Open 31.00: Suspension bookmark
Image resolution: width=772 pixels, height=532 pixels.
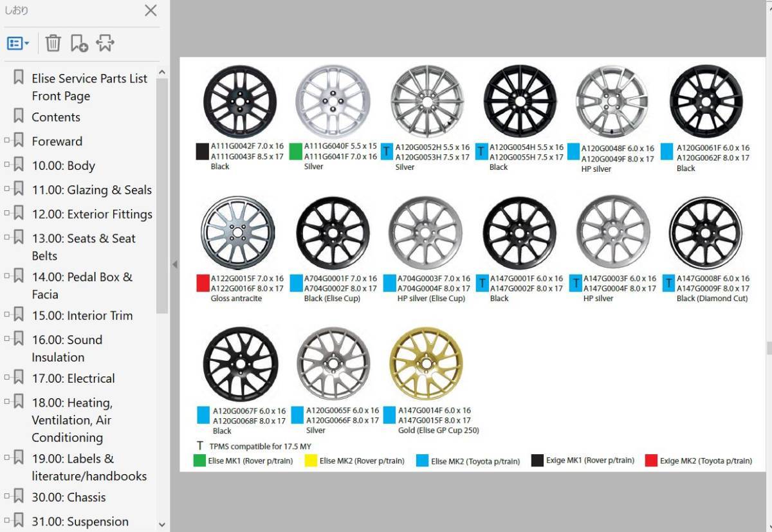[x=80, y=522]
